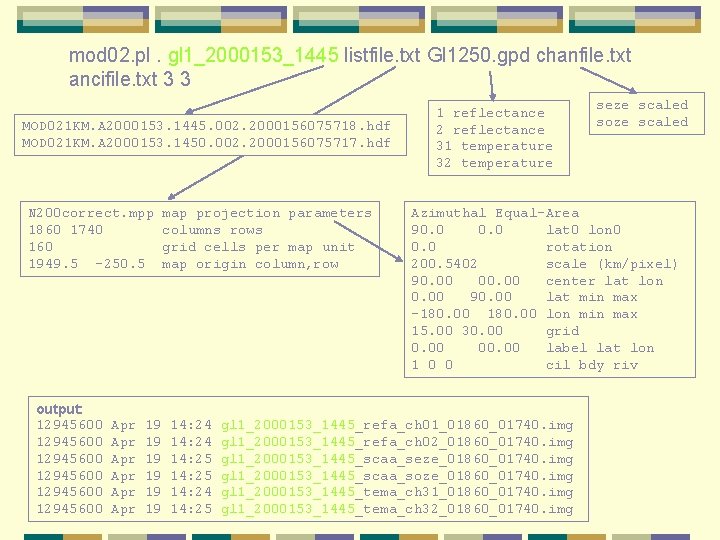Click the '2 reflectance' channel line
Image resolution: width=720 pixels, height=540 pixels.
pyautogui.click(x=490, y=130)
